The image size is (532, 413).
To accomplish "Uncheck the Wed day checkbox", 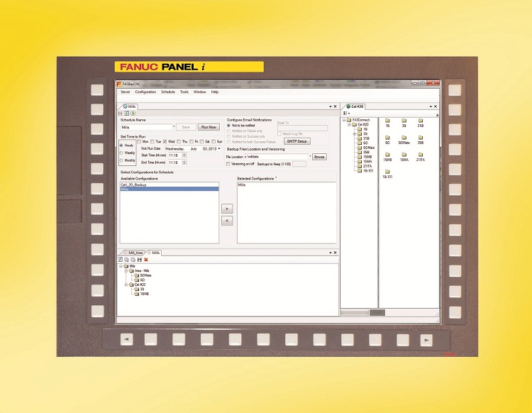I will pyautogui.click(x=165, y=141).
